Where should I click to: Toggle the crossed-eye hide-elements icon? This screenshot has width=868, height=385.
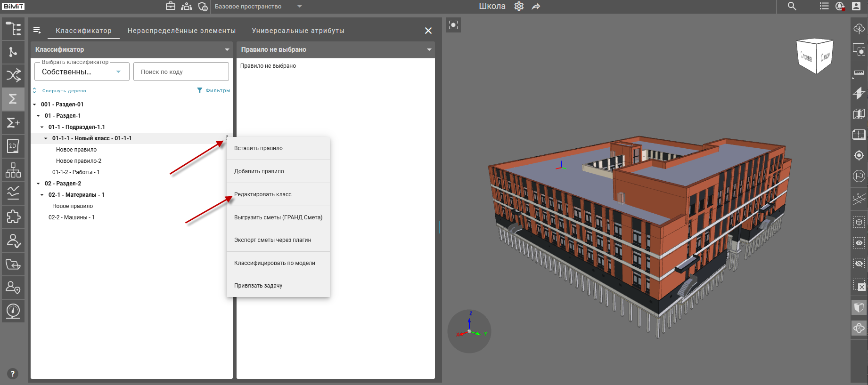pos(859,264)
